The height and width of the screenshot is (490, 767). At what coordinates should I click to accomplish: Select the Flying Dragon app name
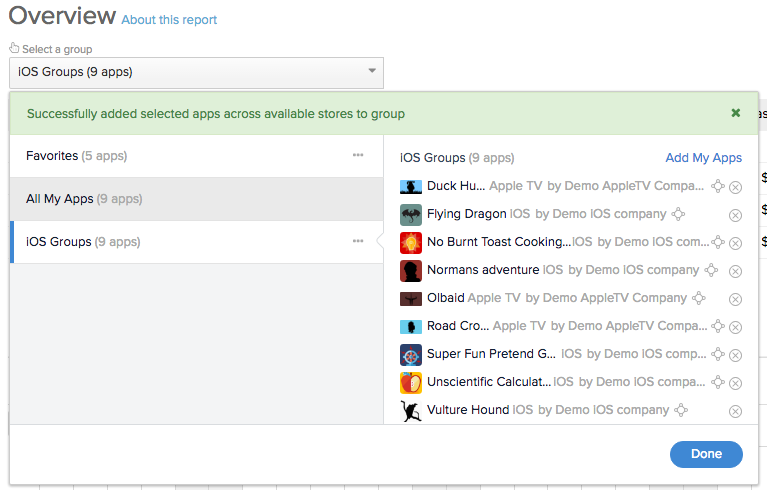tap(467, 214)
